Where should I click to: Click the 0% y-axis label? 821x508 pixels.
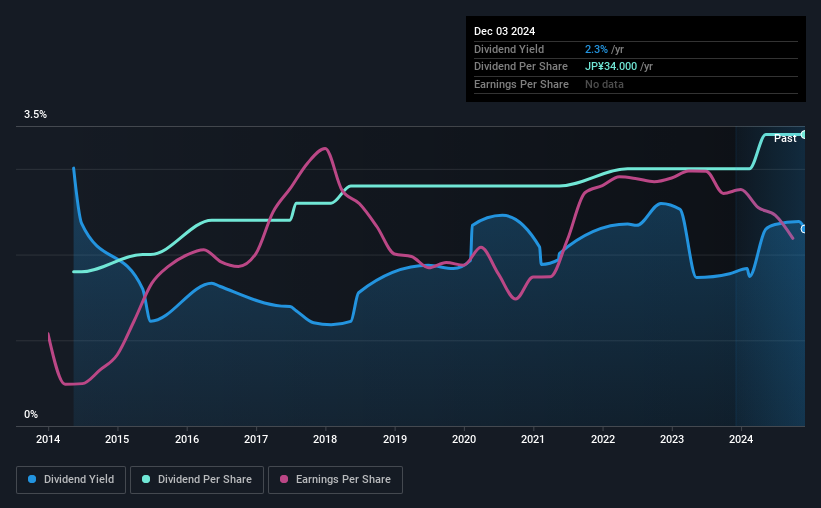pyautogui.click(x=31, y=414)
